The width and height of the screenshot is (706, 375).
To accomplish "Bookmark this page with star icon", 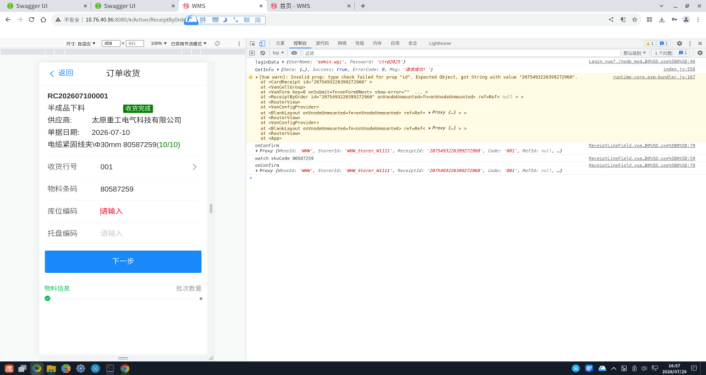I will pos(634,19).
